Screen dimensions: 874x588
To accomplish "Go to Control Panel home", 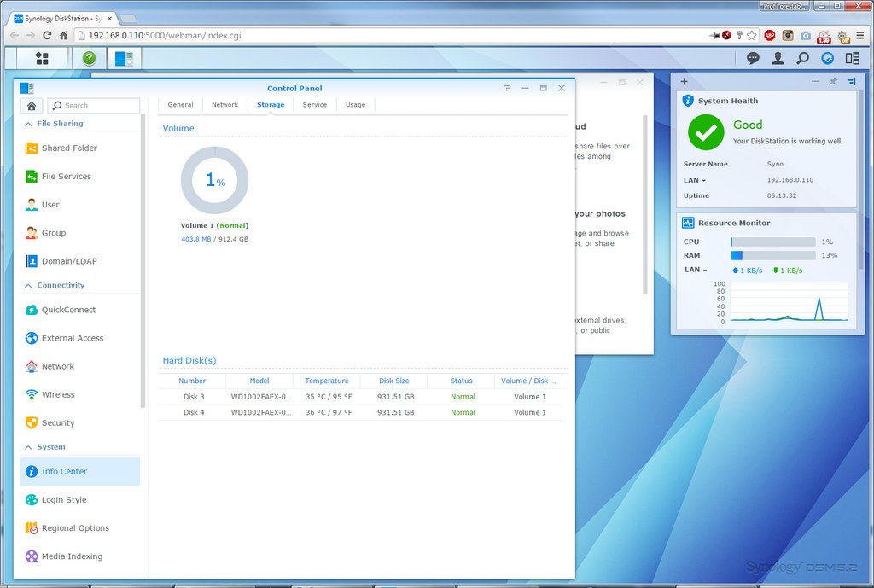I will click(32, 105).
